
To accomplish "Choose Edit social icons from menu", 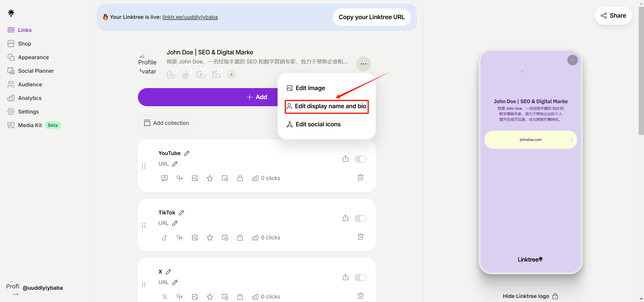I will coord(318,124).
